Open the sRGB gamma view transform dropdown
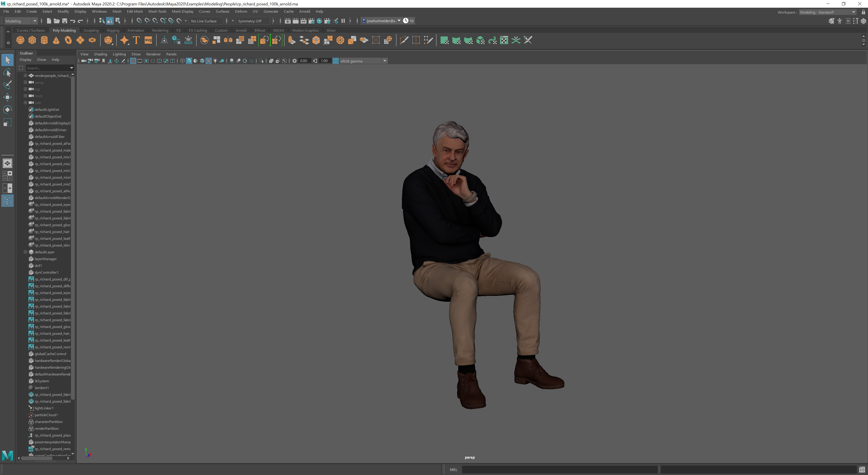Viewport: 868px width, 475px height. [384, 61]
